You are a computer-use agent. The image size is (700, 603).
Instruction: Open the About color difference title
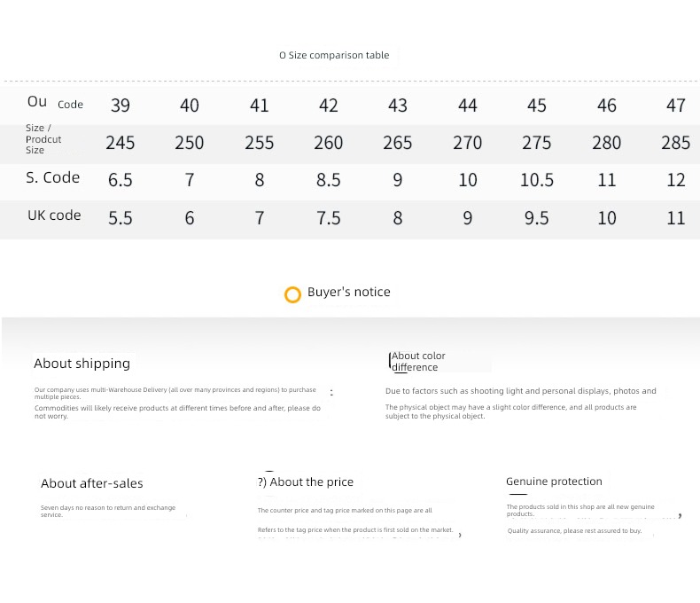point(418,361)
